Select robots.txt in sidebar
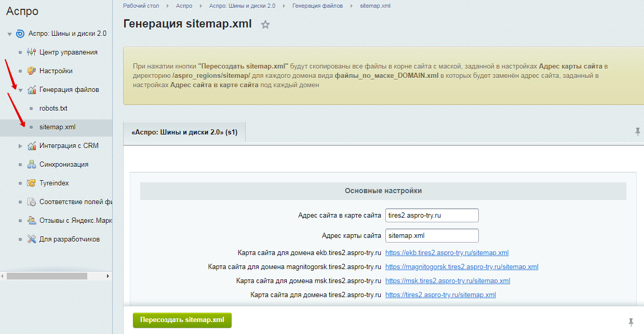 53,109
